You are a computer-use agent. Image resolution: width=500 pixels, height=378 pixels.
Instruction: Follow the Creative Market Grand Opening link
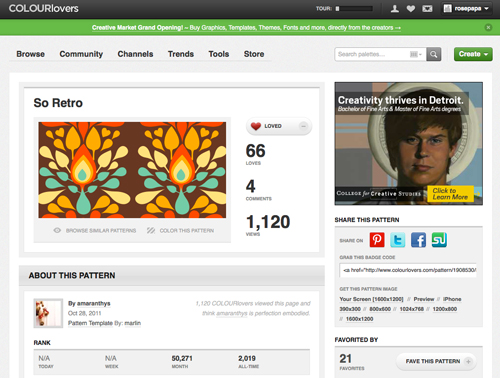246,28
